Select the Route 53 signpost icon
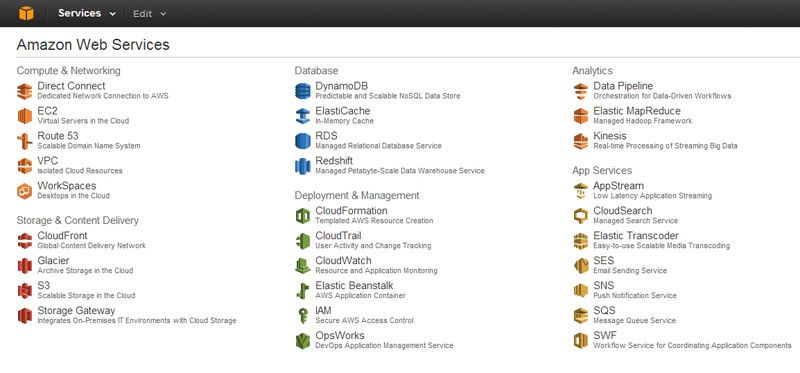Image resolution: width=800 pixels, height=373 pixels. point(24,141)
